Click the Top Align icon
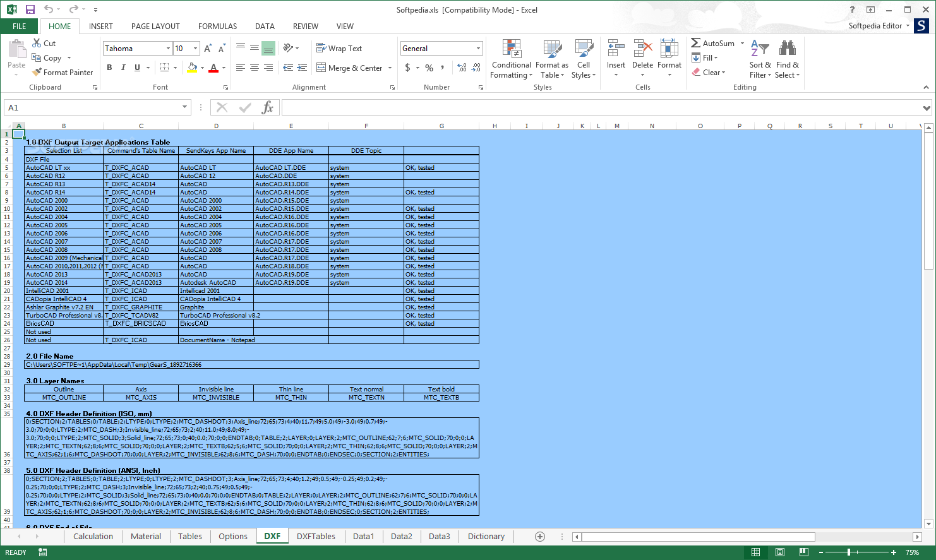 (241, 48)
